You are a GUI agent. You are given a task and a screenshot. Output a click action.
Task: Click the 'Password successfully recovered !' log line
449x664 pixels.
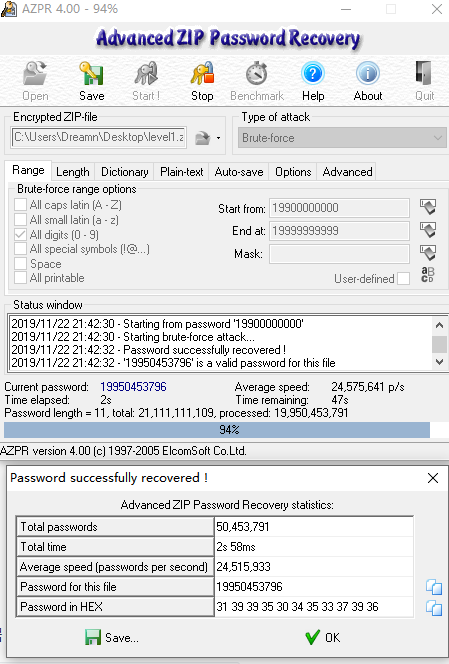pyautogui.click(x=148, y=350)
